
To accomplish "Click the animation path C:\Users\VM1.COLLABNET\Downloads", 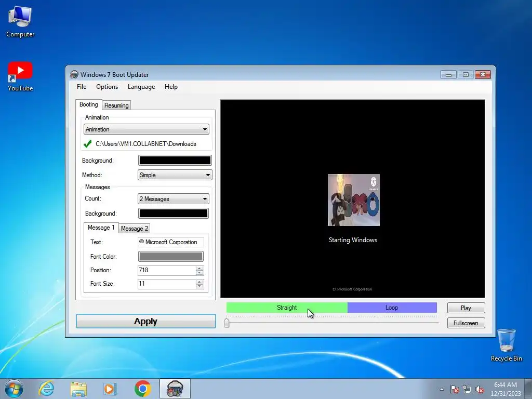I will tap(146, 144).
